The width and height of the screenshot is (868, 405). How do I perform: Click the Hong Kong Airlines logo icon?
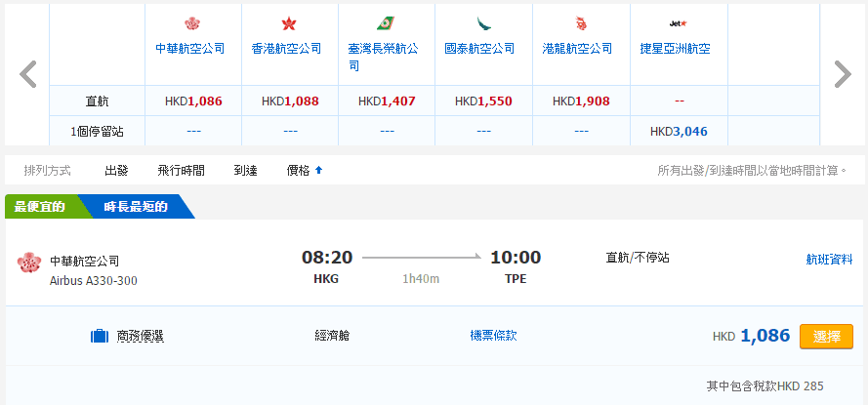click(288, 23)
